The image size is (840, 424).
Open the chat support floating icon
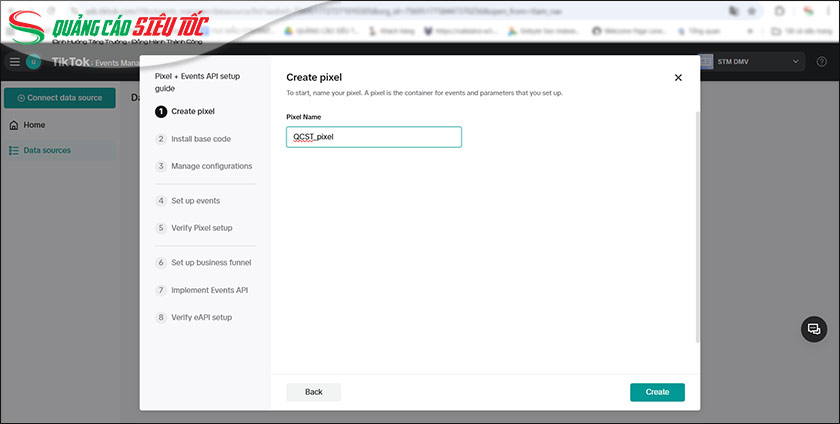click(x=814, y=329)
